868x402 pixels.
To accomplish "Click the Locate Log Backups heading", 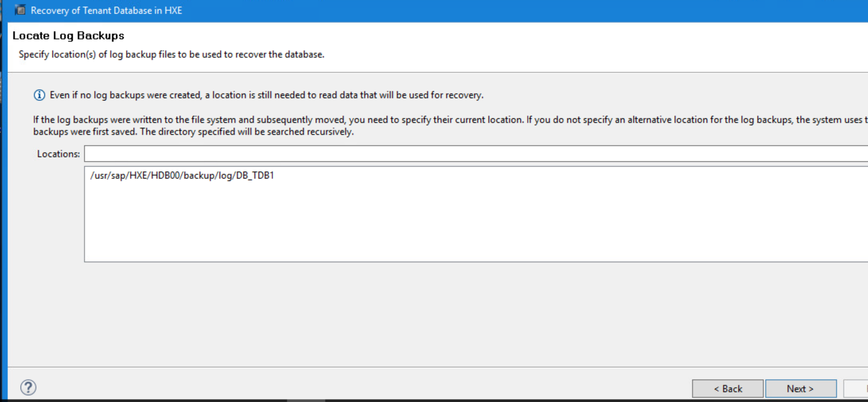I will pyautogui.click(x=70, y=35).
